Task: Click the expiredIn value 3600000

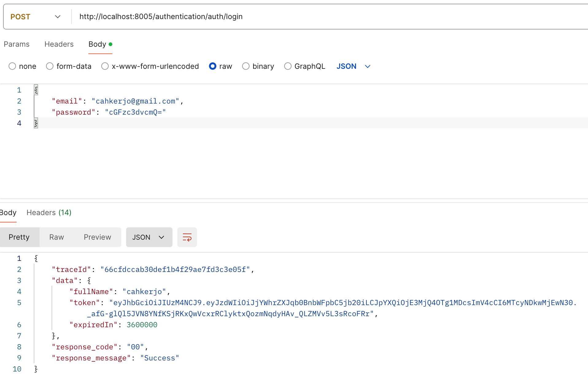Action: (142, 325)
